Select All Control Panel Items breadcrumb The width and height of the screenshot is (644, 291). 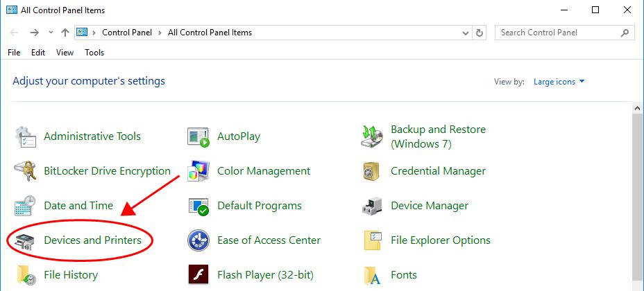point(210,33)
